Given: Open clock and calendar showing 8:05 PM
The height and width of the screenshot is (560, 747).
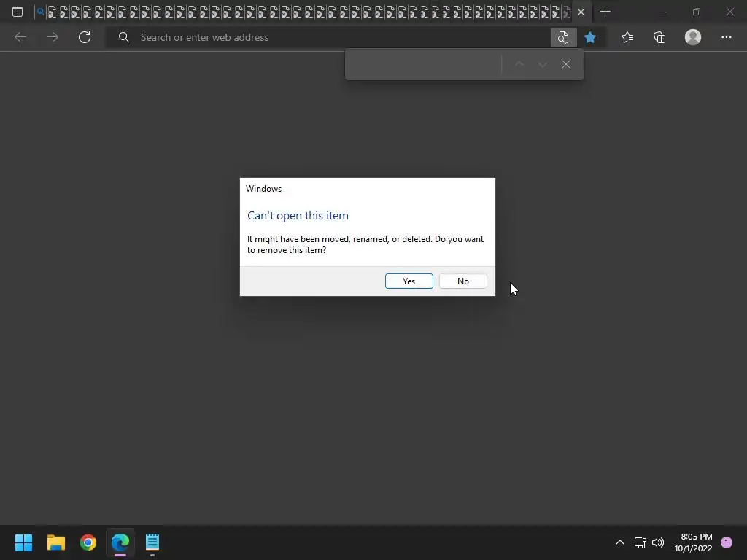Looking at the screenshot, I should [x=693, y=542].
